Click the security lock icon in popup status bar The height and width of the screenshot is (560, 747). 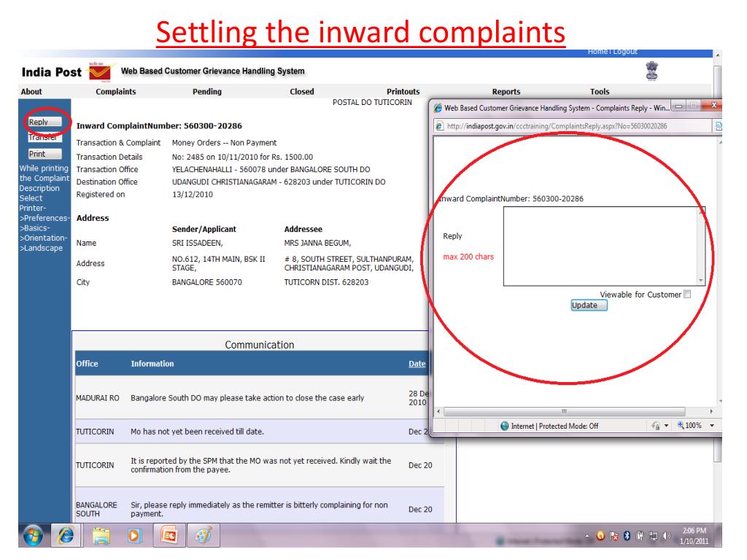pyautogui.click(x=656, y=426)
